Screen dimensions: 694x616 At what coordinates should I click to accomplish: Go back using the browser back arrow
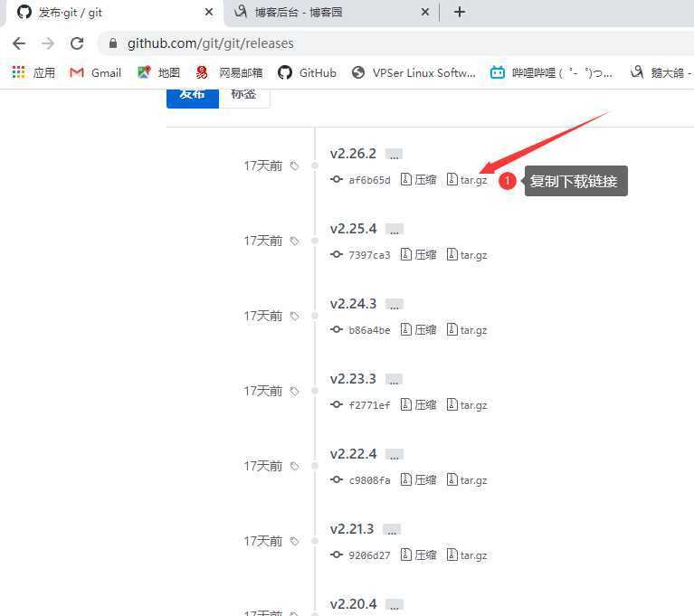point(19,43)
